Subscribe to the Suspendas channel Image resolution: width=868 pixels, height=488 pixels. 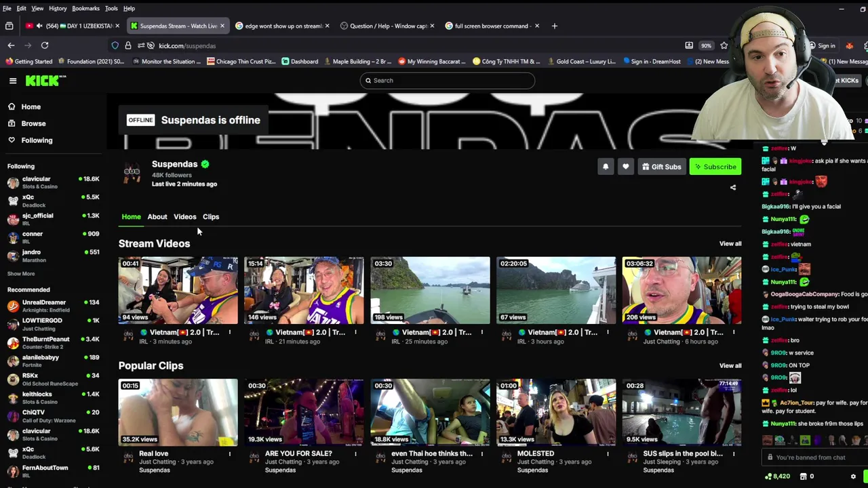(715, 167)
